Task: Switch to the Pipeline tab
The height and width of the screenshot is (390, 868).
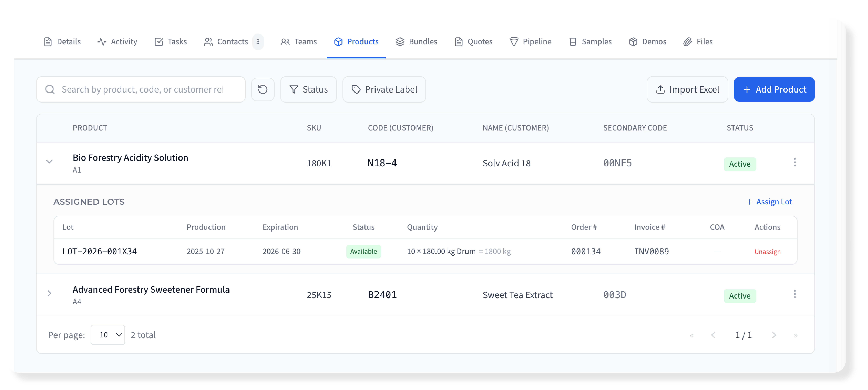Action: click(x=530, y=42)
